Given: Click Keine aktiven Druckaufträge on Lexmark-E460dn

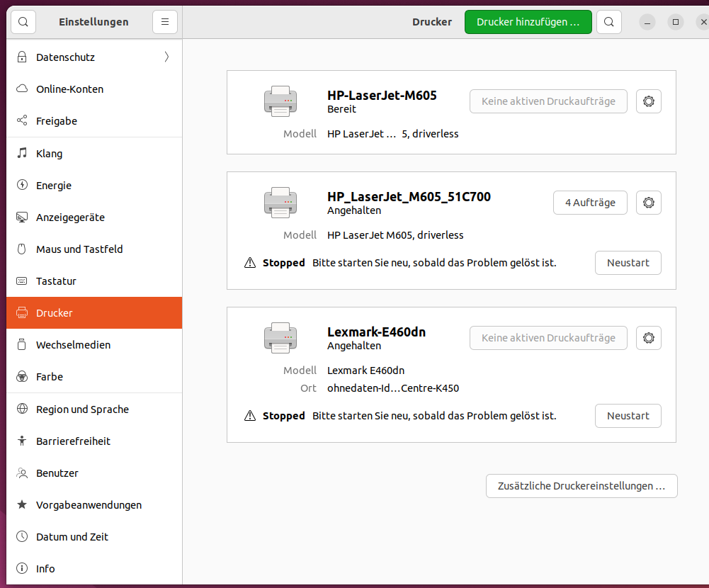Looking at the screenshot, I should (x=548, y=338).
